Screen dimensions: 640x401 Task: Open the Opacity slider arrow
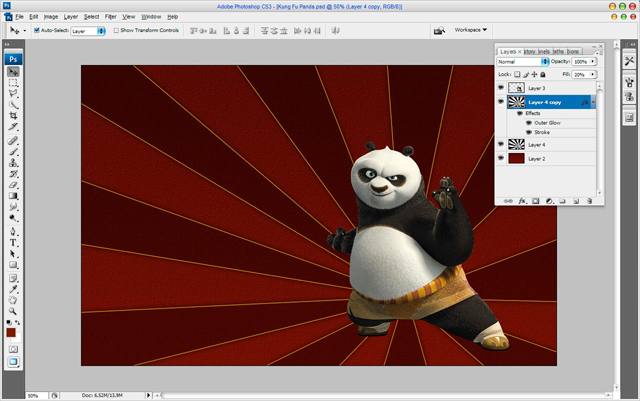[592, 61]
